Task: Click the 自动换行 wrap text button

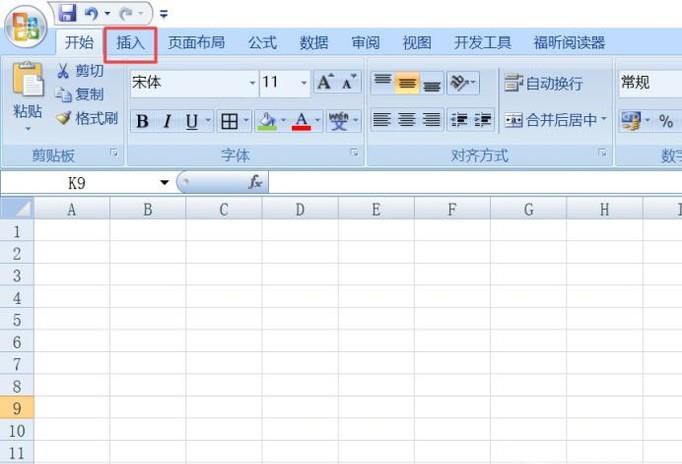Action: pyautogui.click(x=543, y=83)
